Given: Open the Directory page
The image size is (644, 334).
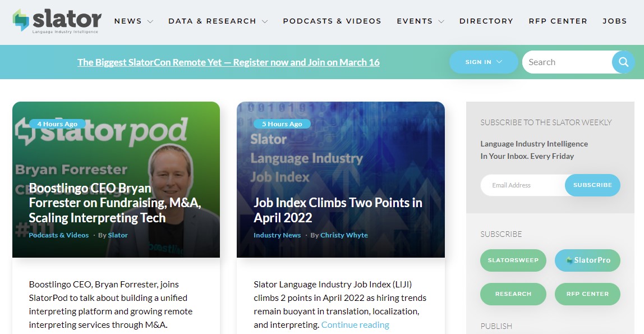Looking at the screenshot, I should pyautogui.click(x=486, y=21).
